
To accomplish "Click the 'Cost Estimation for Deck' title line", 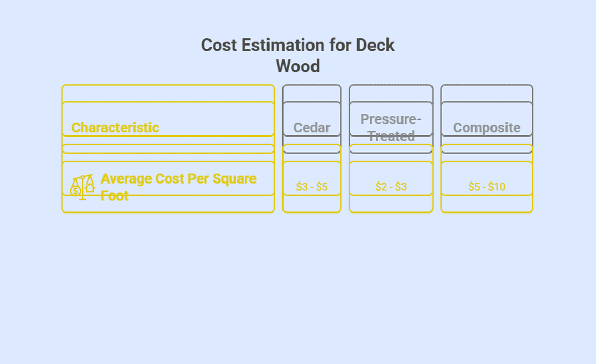I will click(297, 45).
